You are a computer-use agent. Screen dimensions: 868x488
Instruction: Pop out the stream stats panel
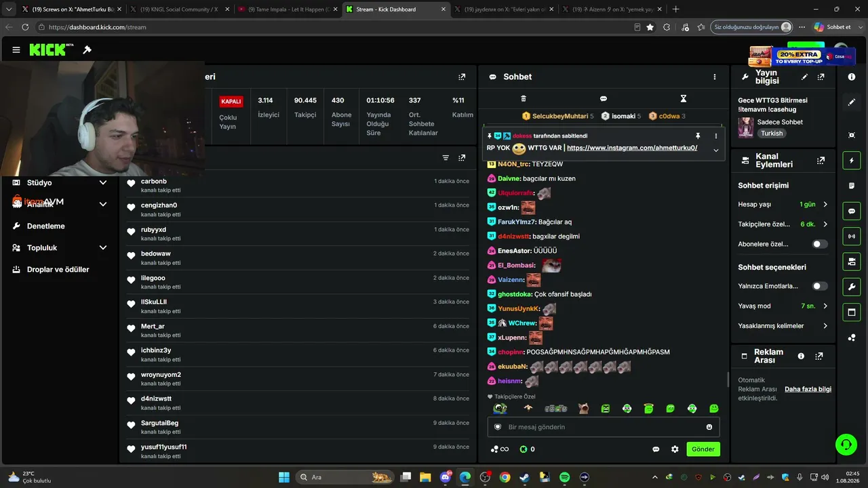pyautogui.click(x=462, y=77)
